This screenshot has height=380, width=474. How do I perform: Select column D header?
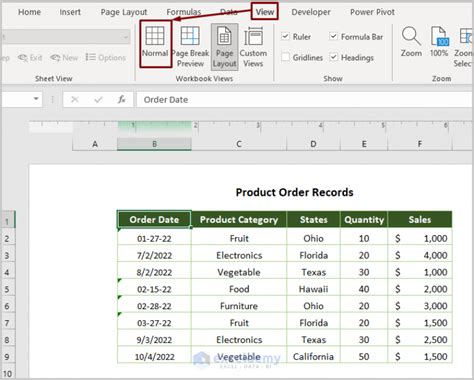pyautogui.click(x=313, y=144)
